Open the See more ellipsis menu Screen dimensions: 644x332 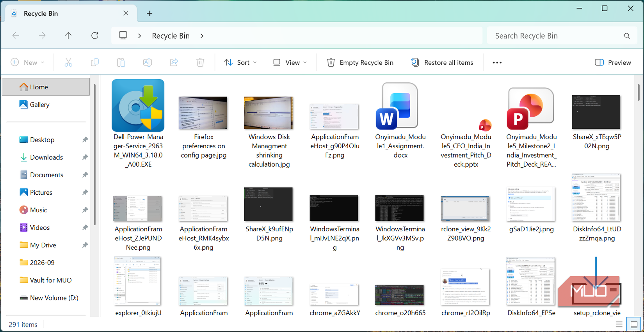[497, 62]
